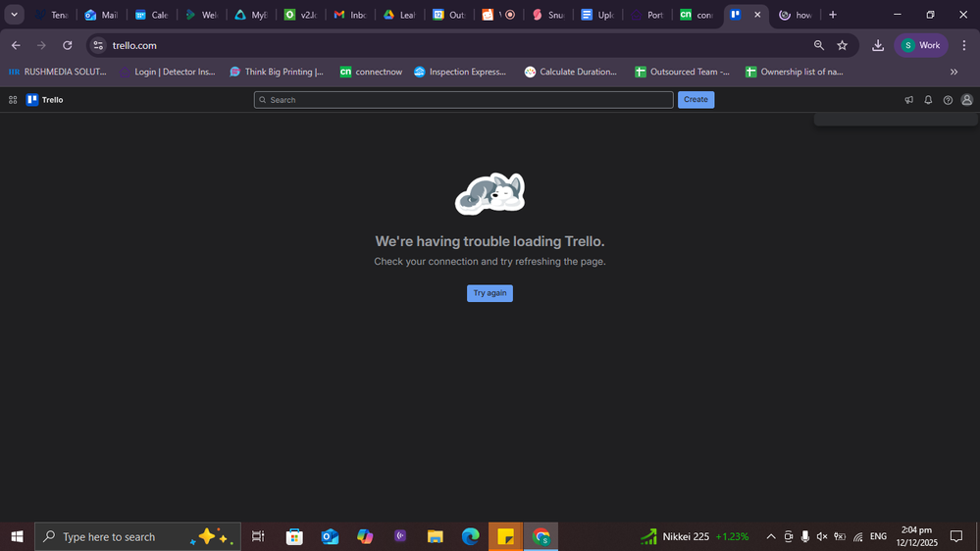Image resolution: width=980 pixels, height=551 pixels.
Task: Click the microphone tray icon
Action: 805,536
